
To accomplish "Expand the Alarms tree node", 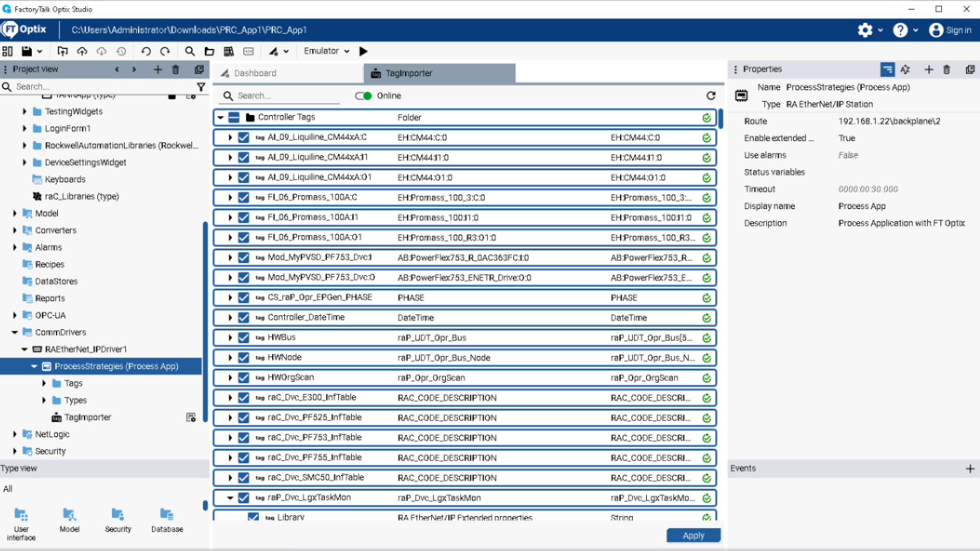I will 15,247.
